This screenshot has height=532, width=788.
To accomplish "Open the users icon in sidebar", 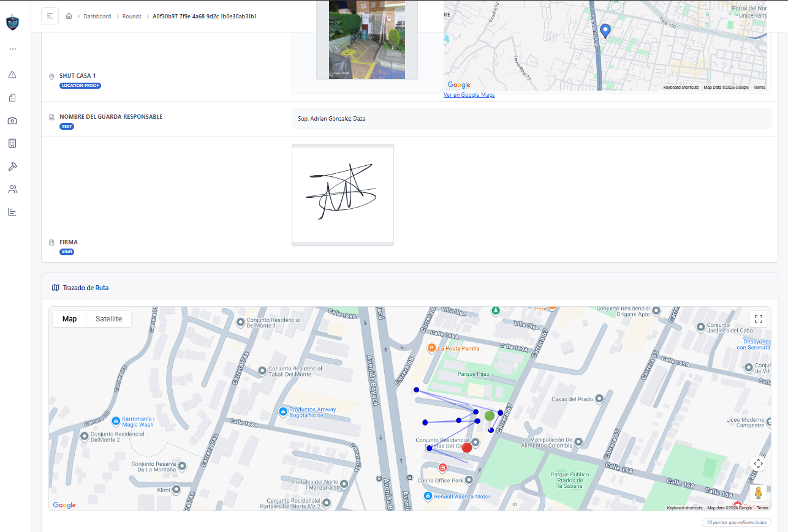I will point(12,189).
